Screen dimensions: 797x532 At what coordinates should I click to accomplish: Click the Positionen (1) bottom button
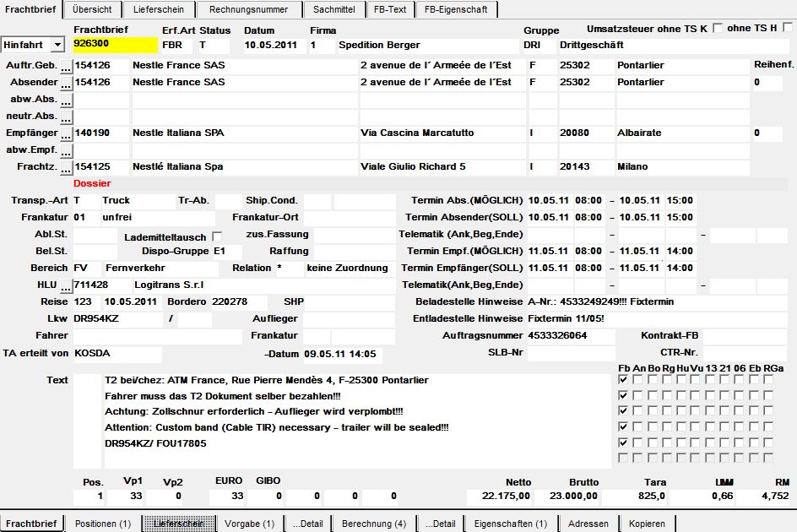point(103,524)
